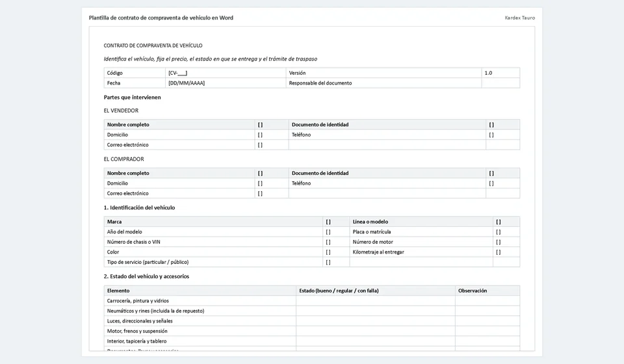
Task: Click the 'Año del modelo' cell
Action: (213, 232)
